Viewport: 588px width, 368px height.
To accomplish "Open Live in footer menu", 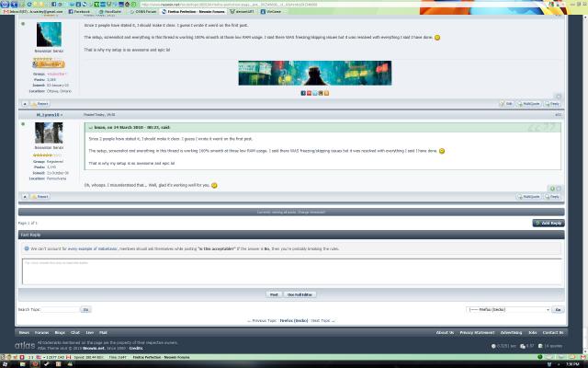I will click(90, 333).
